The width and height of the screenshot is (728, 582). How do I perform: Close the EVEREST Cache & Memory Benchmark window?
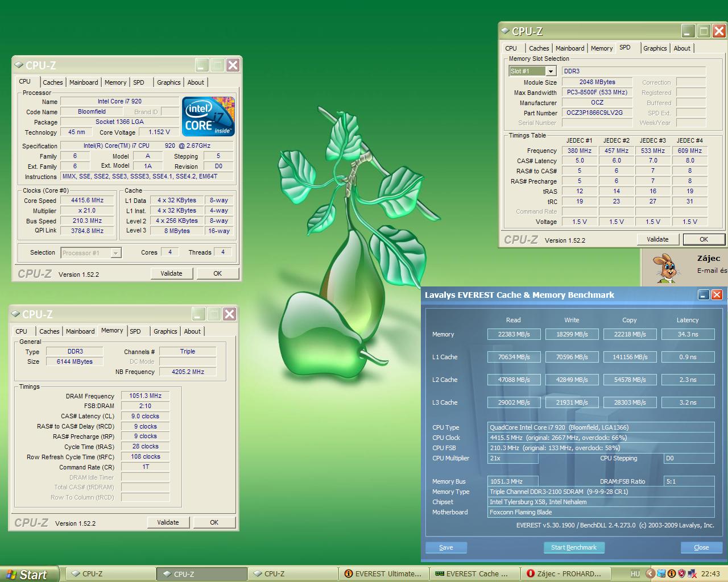coord(717,294)
